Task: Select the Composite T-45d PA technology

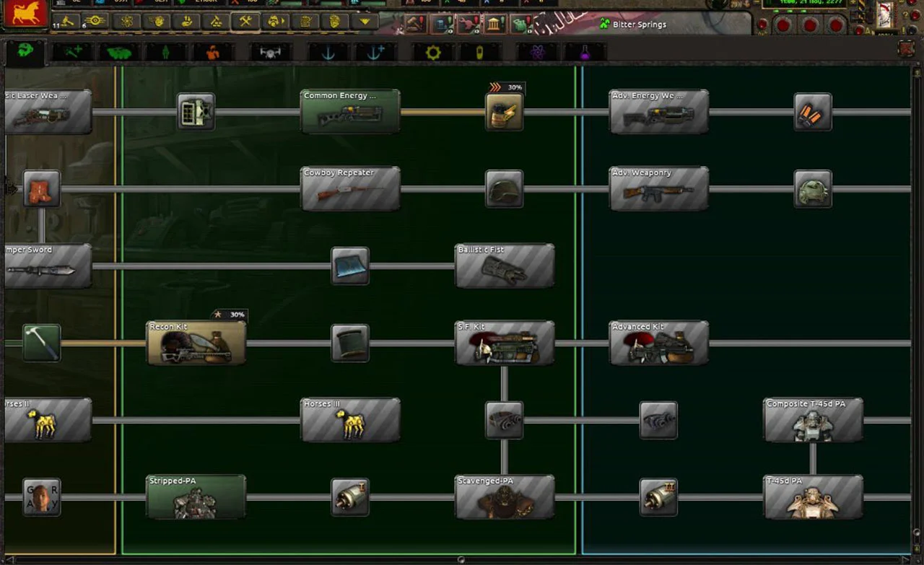Action: 813,420
